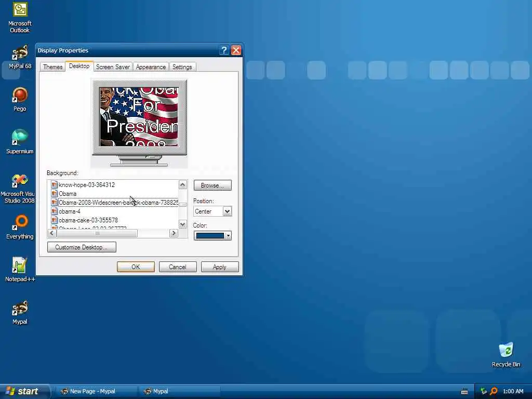
Task: Click the network tray icon
Action: click(484, 391)
